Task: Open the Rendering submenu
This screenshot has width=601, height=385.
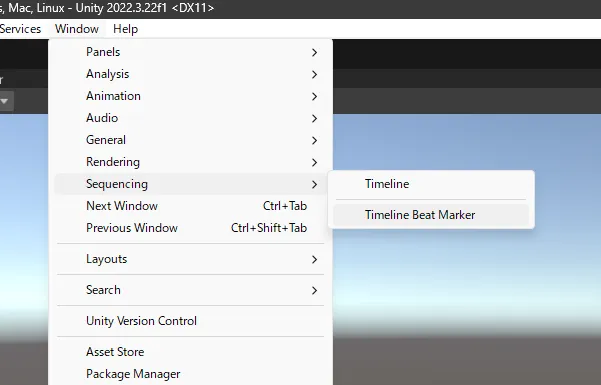Action: [190, 162]
